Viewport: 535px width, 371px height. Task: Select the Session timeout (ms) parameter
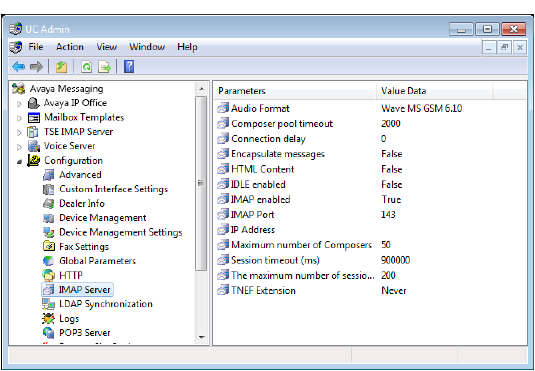[275, 260]
